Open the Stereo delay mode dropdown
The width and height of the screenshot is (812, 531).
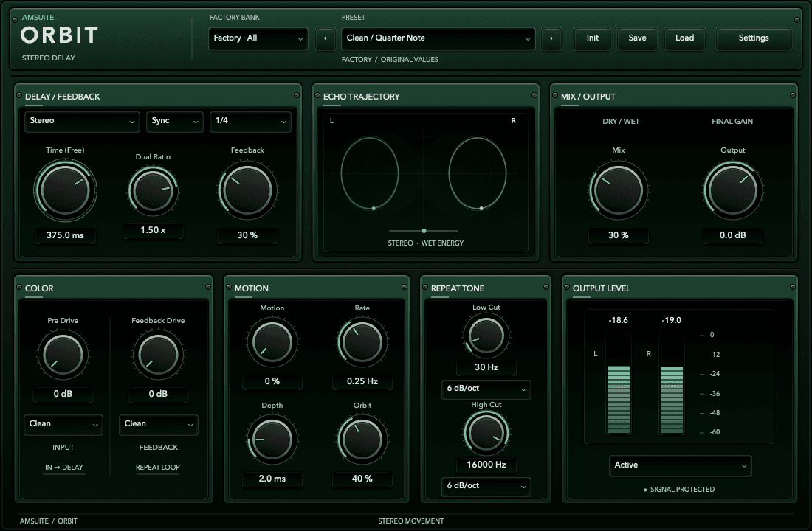point(82,121)
